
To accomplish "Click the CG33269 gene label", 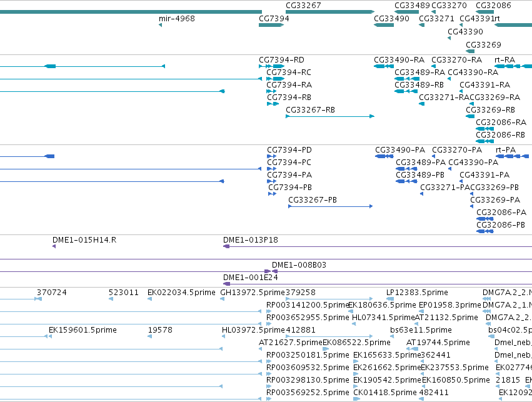I will click(483, 45).
